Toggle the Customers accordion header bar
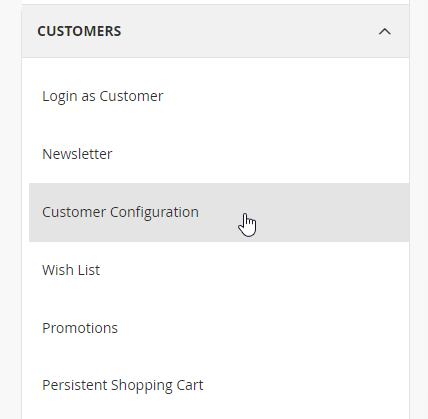The width and height of the screenshot is (428, 419). tap(215, 31)
